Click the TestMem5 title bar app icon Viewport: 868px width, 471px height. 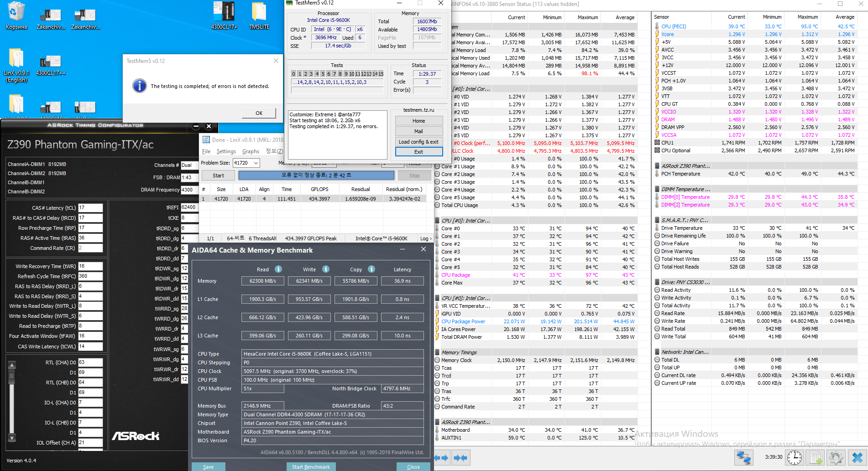tap(289, 3)
